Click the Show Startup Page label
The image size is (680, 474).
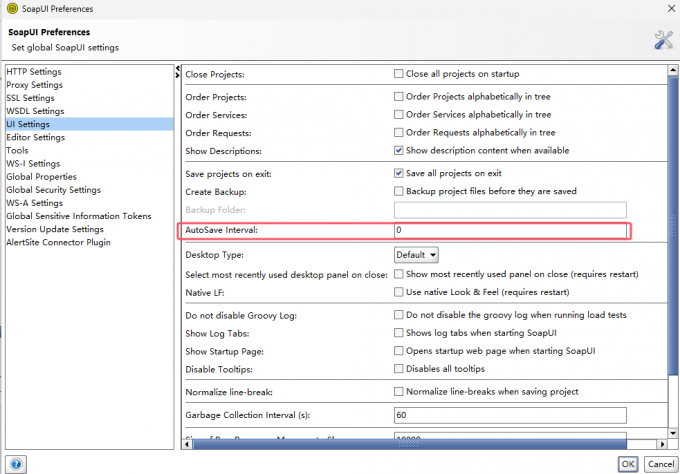[x=225, y=351]
